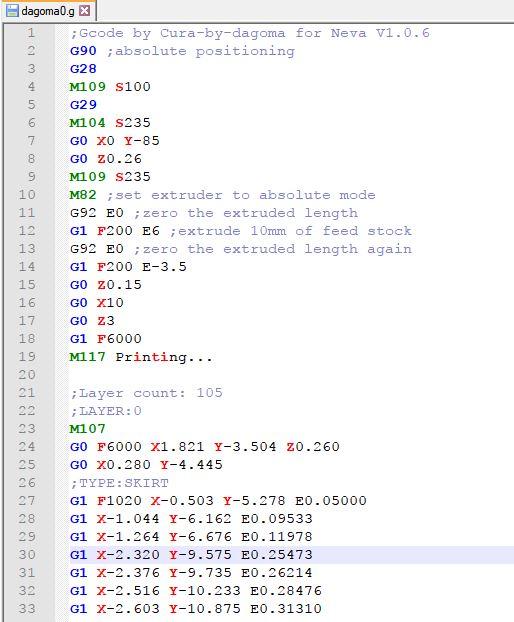Click the G1 F200 E-3.5 line
The width and height of the screenshot is (514, 622).
128,267
